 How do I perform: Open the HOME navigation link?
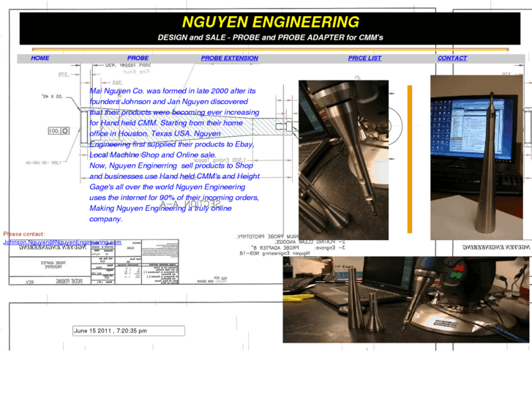[x=40, y=58]
